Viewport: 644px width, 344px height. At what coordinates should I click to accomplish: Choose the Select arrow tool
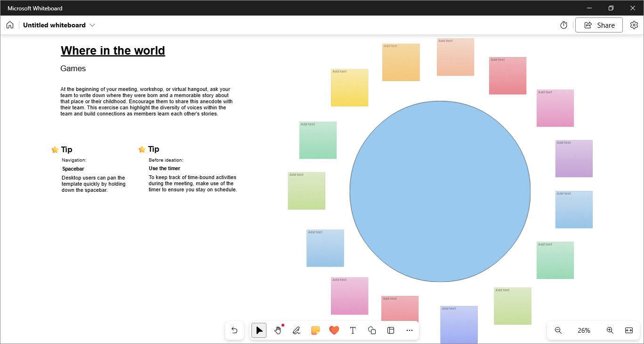pyautogui.click(x=259, y=330)
